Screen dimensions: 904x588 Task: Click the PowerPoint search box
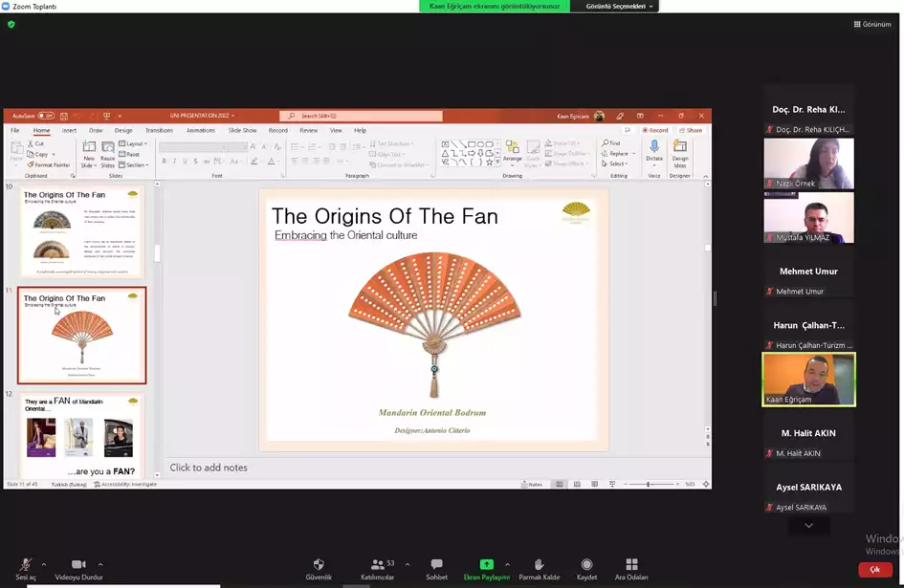coord(361,116)
